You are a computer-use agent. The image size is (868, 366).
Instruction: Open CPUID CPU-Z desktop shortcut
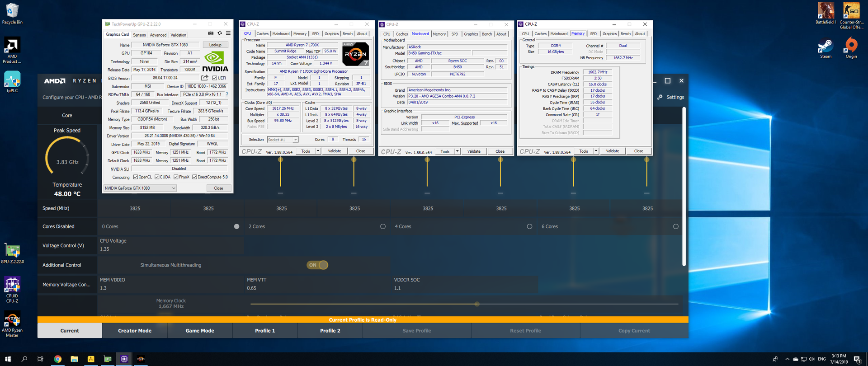(12, 290)
